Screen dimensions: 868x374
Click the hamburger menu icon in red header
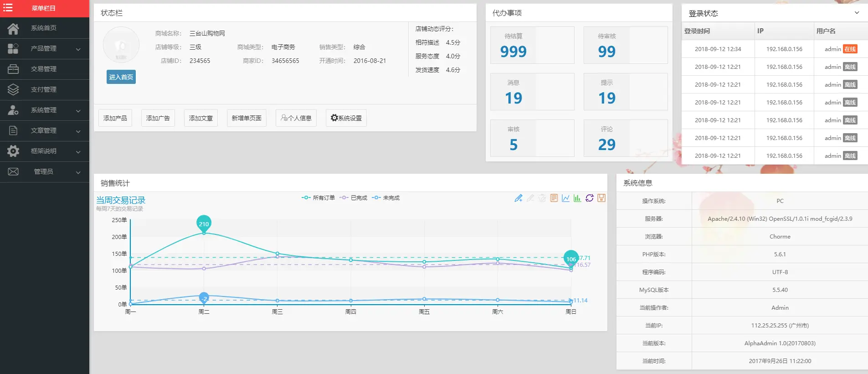tap(8, 8)
